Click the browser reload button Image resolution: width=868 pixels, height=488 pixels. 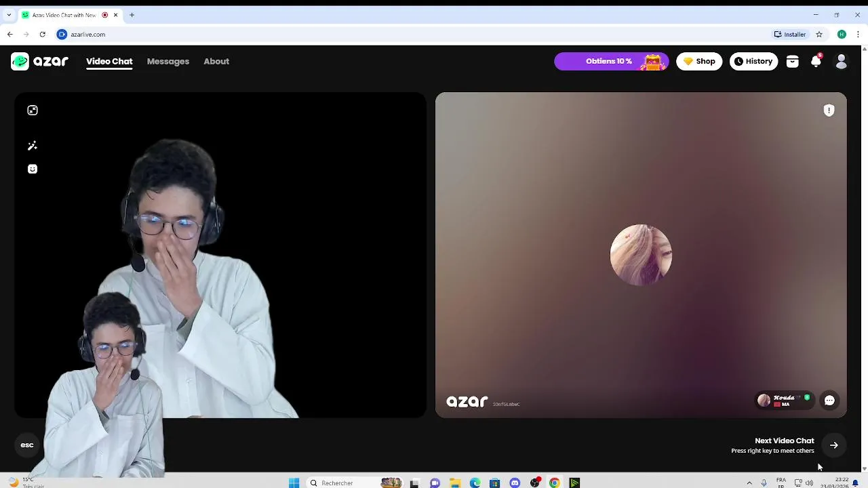click(x=42, y=34)
